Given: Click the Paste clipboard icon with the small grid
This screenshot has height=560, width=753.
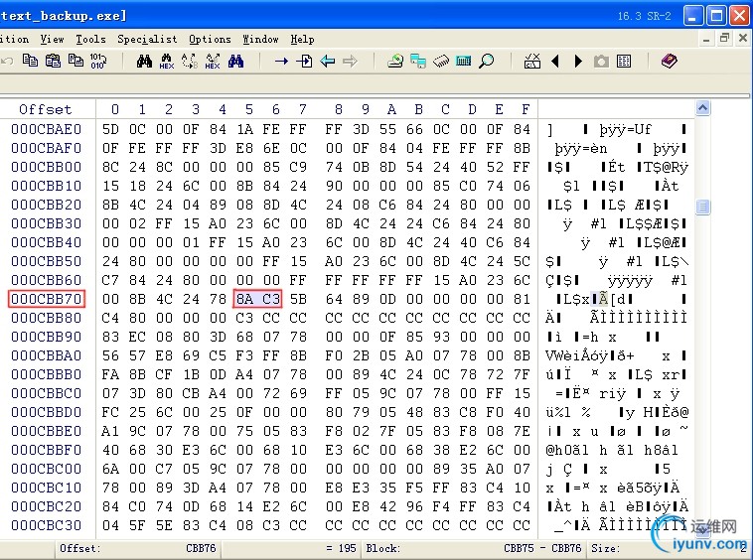Looking at the screenshot, I should [53, 61].
